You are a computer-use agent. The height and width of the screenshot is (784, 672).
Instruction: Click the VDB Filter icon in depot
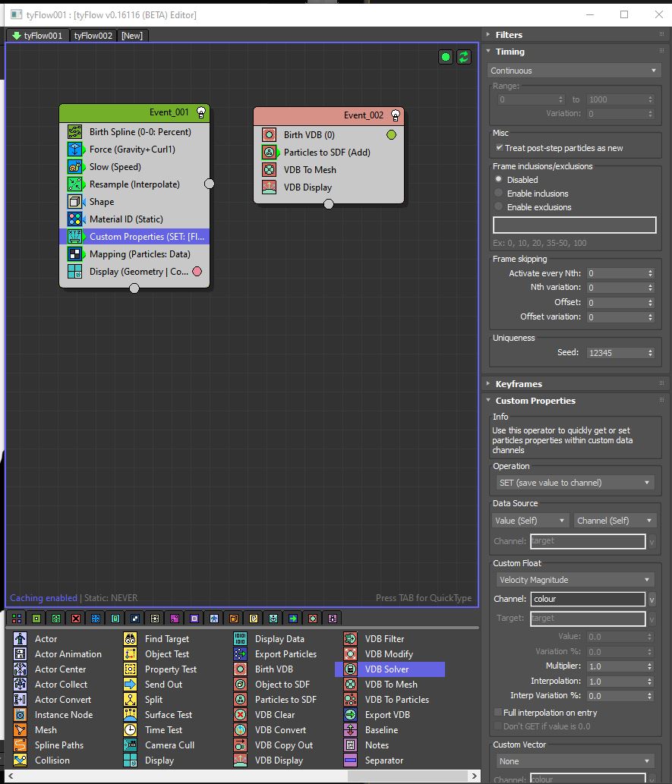pyautogui.click(x=350, y=639)
